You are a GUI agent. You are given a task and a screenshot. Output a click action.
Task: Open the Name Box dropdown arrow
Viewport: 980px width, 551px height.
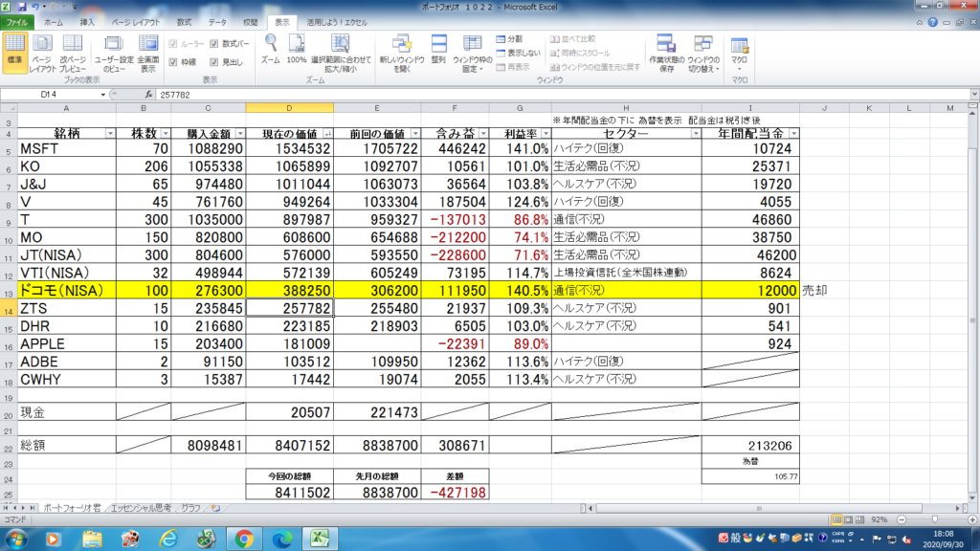[103, 95]
